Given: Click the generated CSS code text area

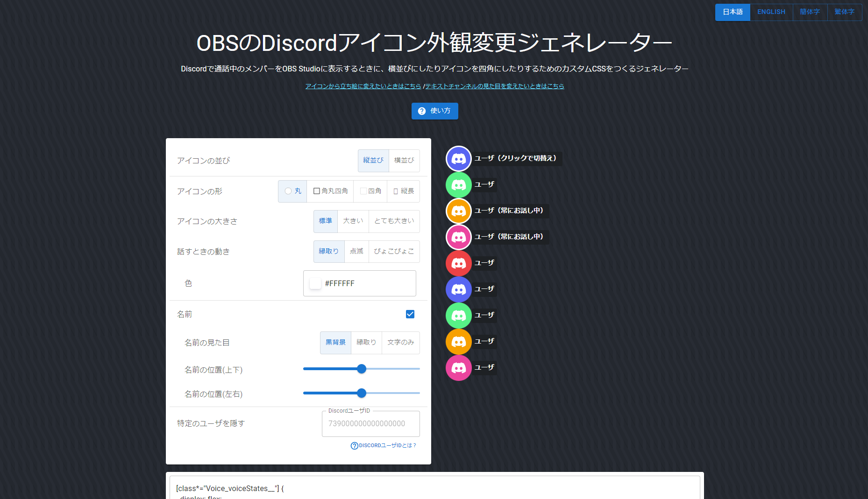Looking at the screenshot, I should 434,488.
